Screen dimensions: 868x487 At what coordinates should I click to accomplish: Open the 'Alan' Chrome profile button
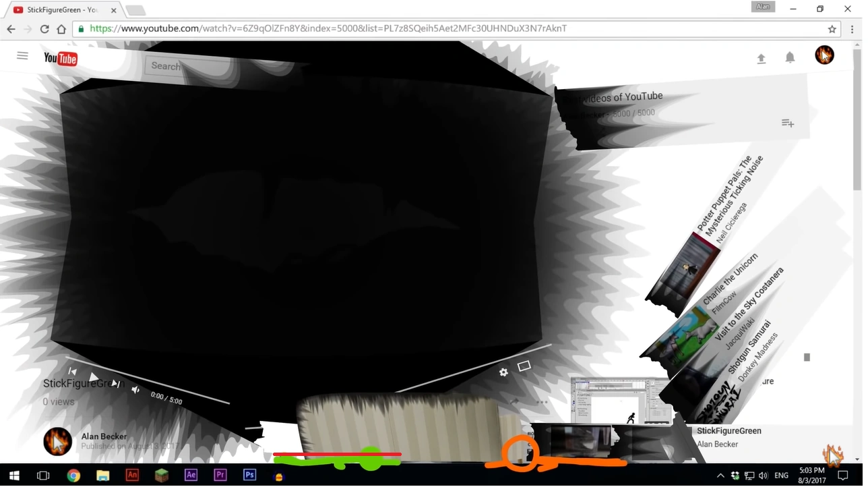coord(763,7)
